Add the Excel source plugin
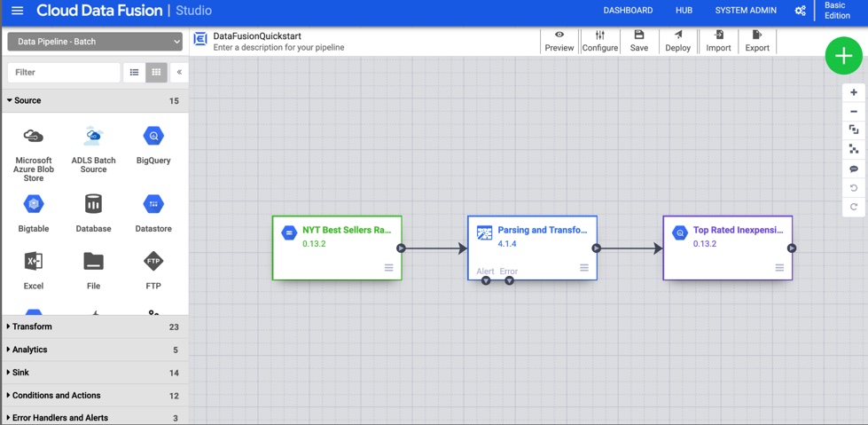This screenshot has height=425, width=868. click(x=34, y=271)
